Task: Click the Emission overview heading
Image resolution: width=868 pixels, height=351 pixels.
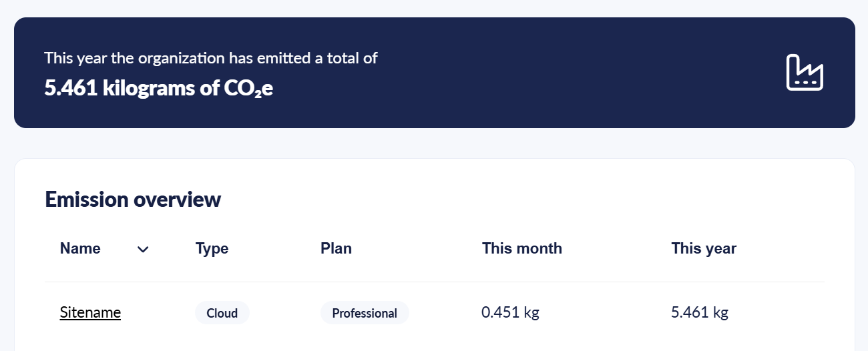Action: tap(133, 199)
